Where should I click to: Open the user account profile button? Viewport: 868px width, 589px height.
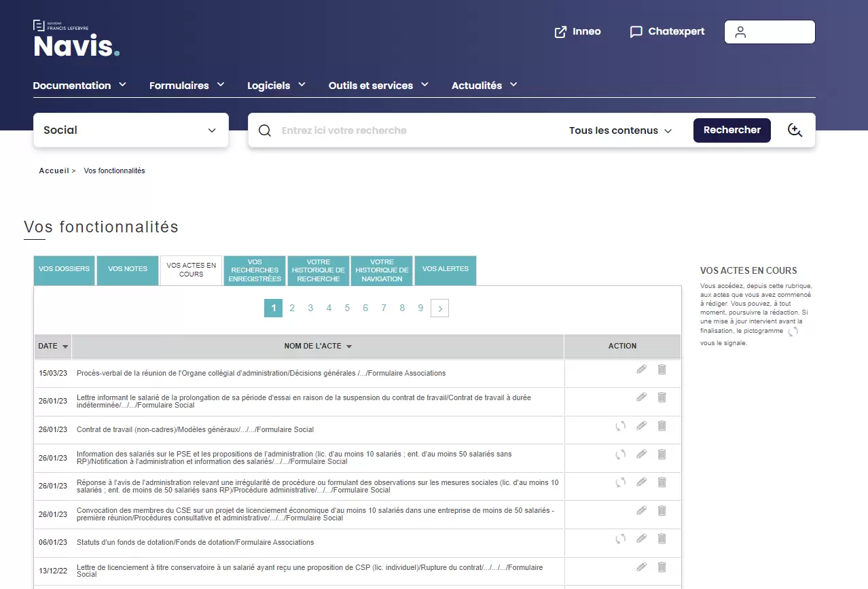(769, 32)
